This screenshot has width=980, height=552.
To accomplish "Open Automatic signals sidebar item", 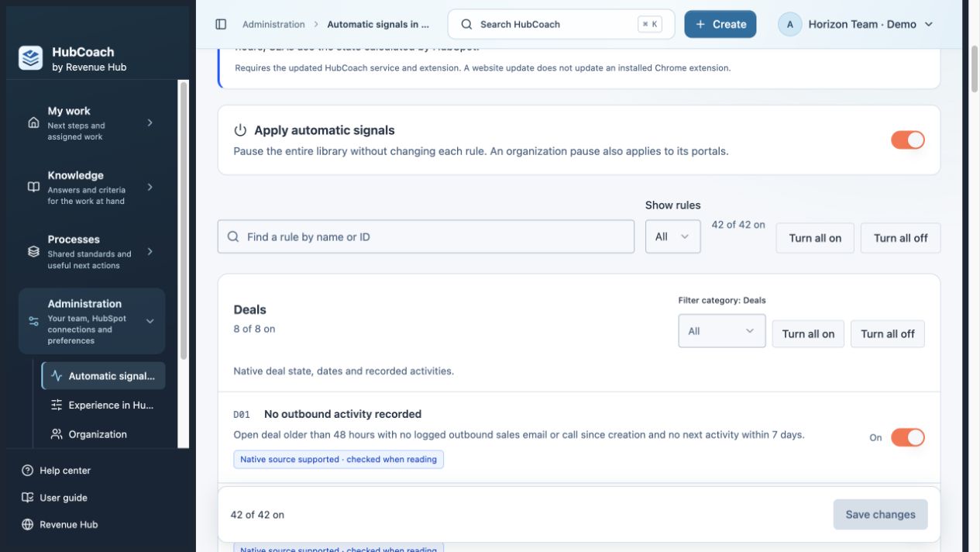I will pos(103,376).
